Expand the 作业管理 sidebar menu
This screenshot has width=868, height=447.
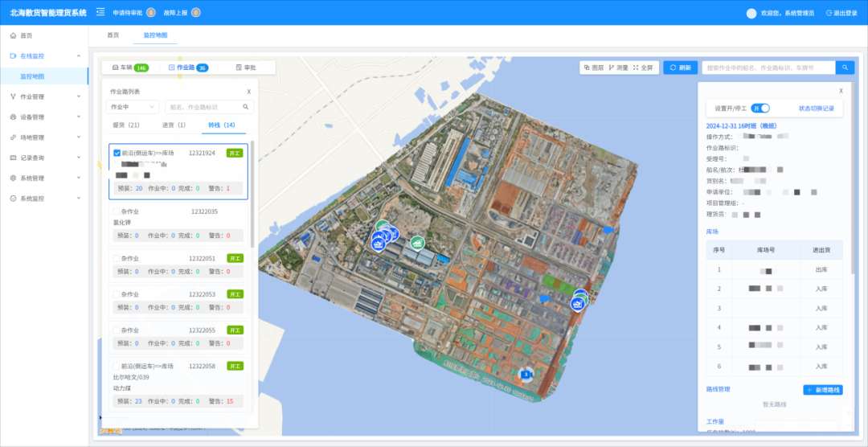[x=44, y=96]
